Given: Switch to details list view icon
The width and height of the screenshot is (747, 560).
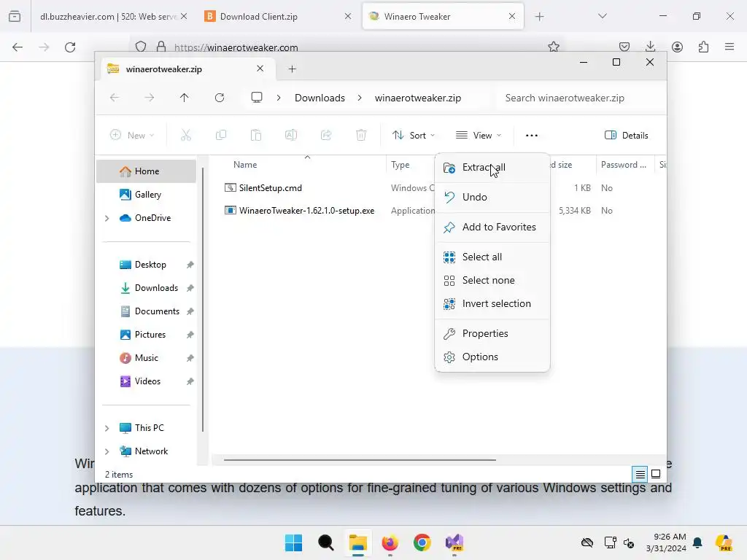Looking at the screenshot, I should tap(640, 474).
